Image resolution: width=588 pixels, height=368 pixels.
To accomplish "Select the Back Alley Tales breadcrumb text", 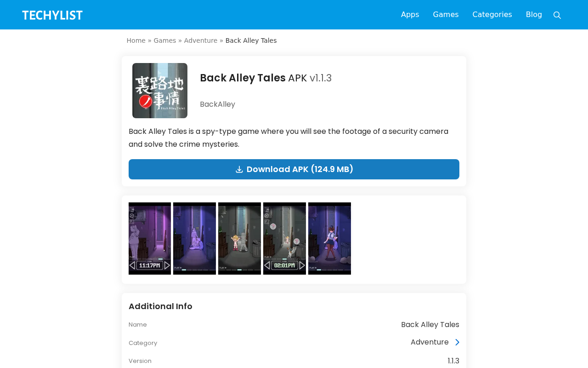I will [251, 40].
